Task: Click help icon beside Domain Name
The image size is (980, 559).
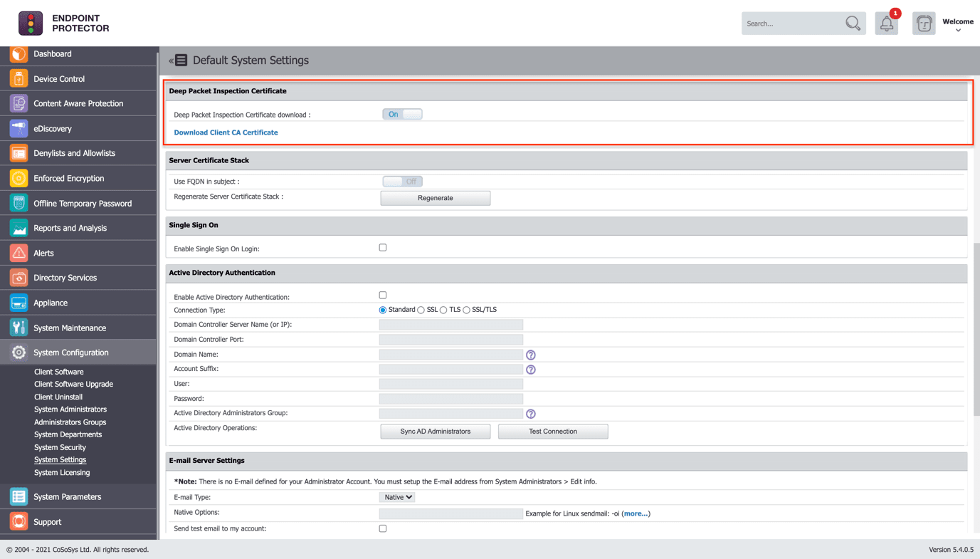Action: click(x=531, y=355)
